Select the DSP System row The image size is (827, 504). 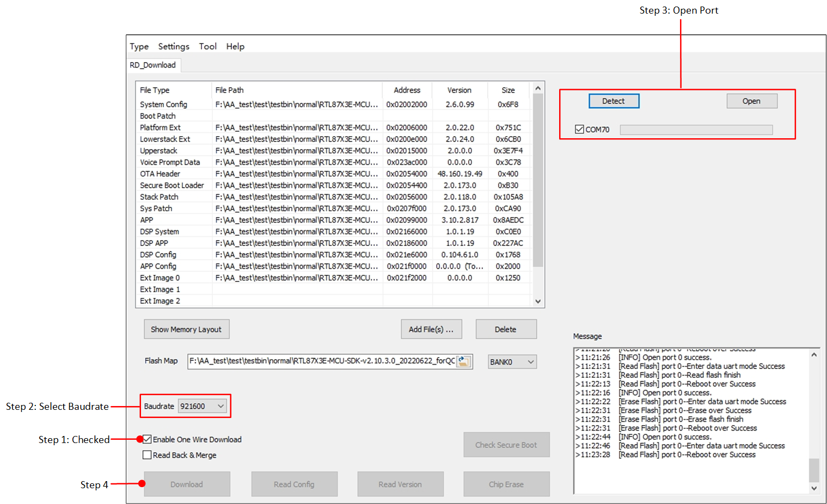tap(334, 232)
